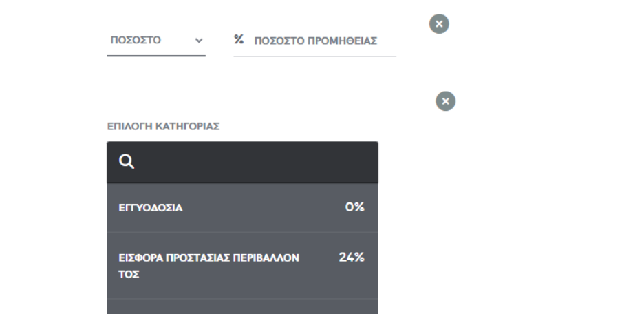Click the ΕΠΙΛΟΓΗ ΚΑΤΗΓΟΡΙΑΣ label
Image resolution: width=644 pixels, height=314 pixels.
click(x=164, y=127)
